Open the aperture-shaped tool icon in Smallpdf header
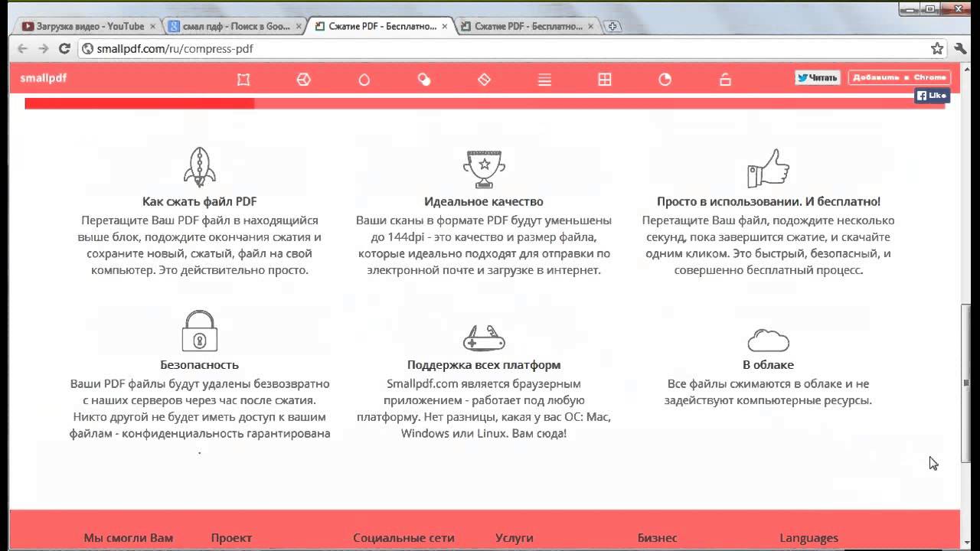The image size is (980, 551). [x=304, y=80]
